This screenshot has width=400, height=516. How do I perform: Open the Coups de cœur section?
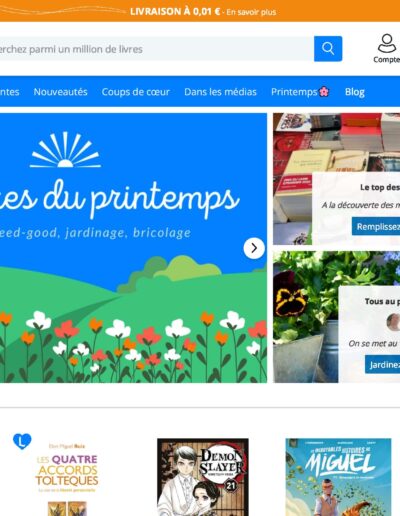(136, 92)
